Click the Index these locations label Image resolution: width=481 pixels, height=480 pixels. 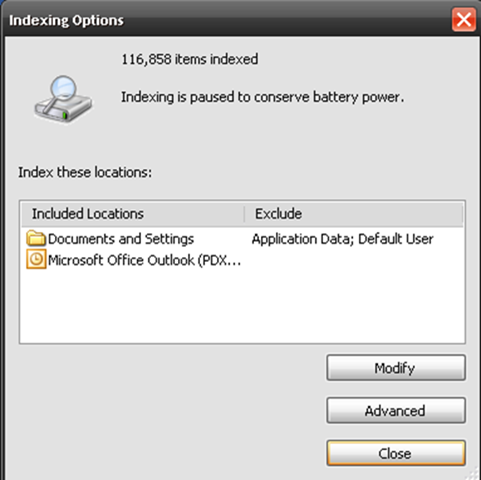[85, 172]
